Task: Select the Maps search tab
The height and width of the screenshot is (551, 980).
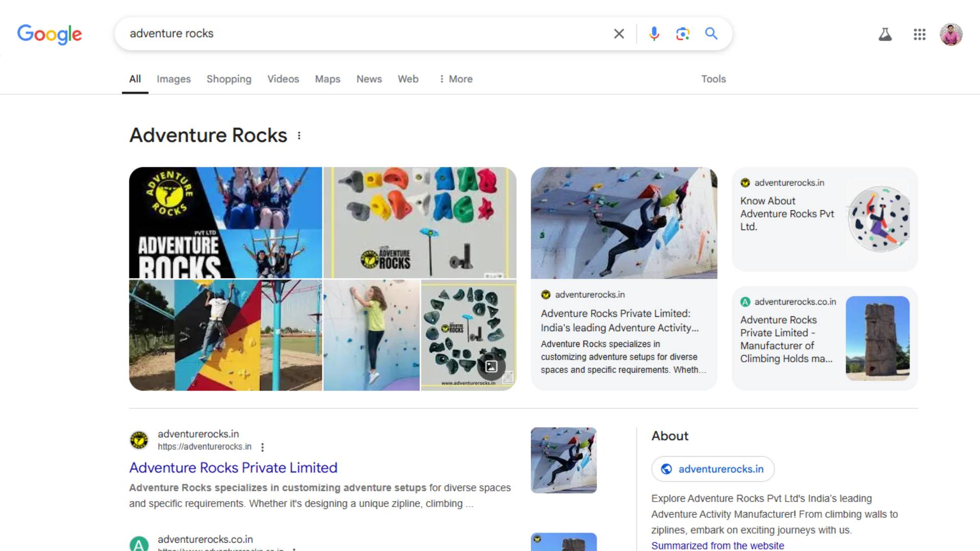Action: (x=327, y=79)
